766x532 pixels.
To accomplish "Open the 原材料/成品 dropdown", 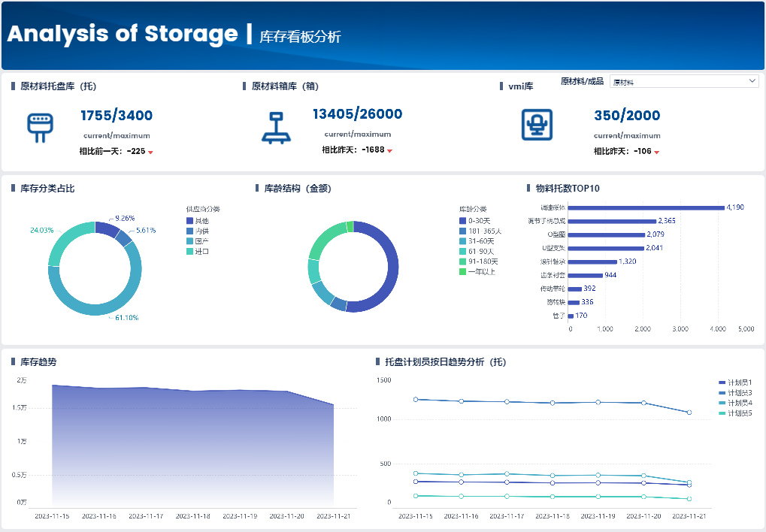I will pyautogui.click(x=684, y=82).
